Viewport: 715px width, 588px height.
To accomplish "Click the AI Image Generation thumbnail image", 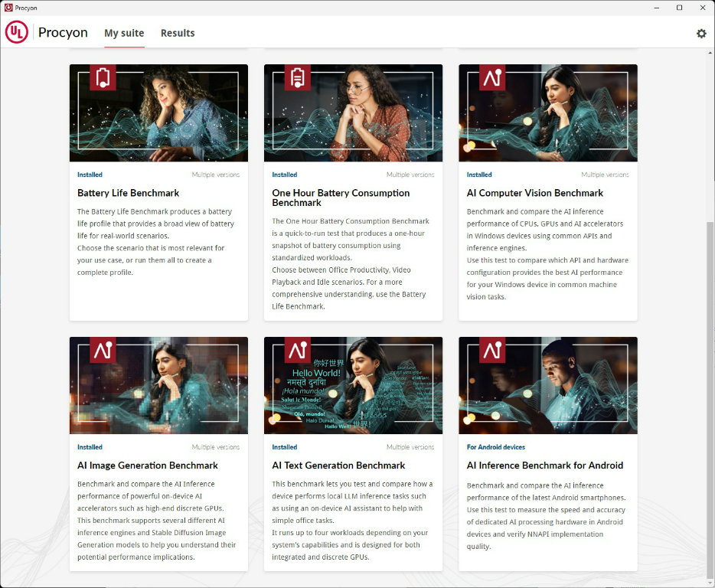I will [x=158, y=385].
